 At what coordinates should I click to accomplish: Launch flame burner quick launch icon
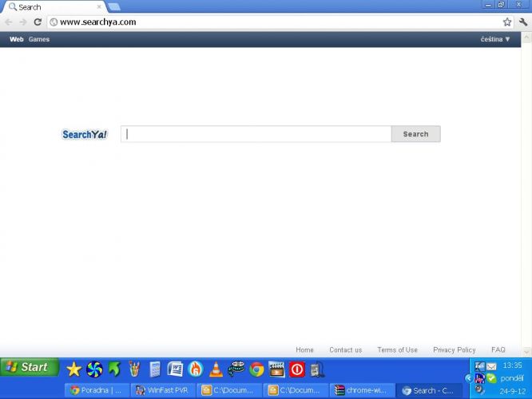coord(196,369)
